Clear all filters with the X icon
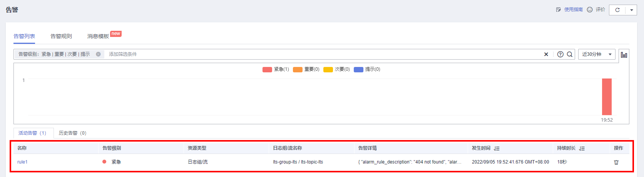This screenshot has height=177, width=644. (x=546, y=54)
